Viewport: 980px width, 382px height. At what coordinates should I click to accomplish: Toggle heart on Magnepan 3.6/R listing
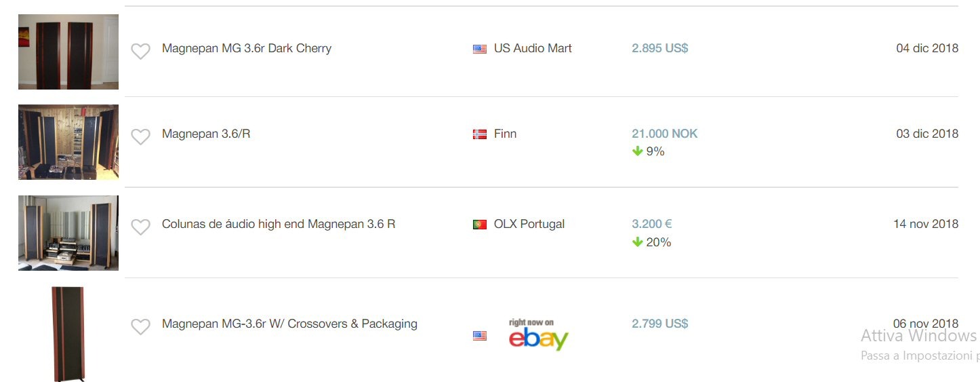click(140, 137)
